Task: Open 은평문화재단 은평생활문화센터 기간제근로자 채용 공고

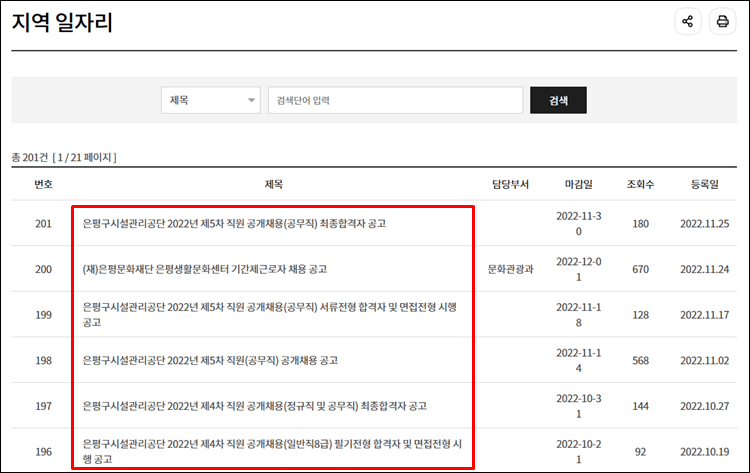Action: click(x=205, y=269)
